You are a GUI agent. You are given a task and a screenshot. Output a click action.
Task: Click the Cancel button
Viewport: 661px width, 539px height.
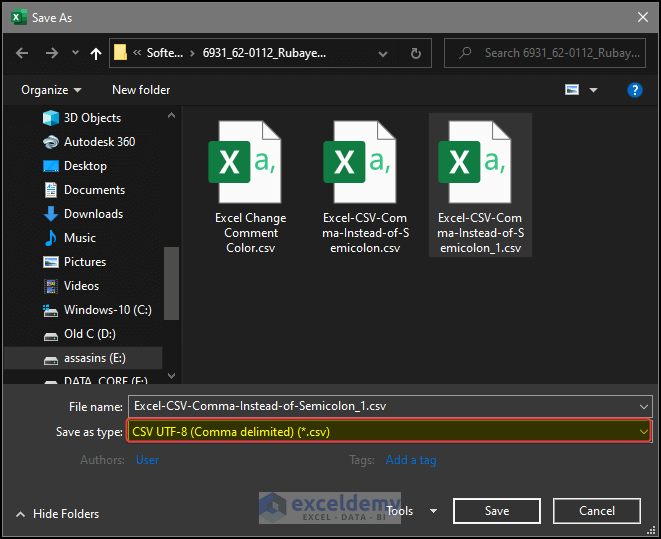tap(597, 511)
